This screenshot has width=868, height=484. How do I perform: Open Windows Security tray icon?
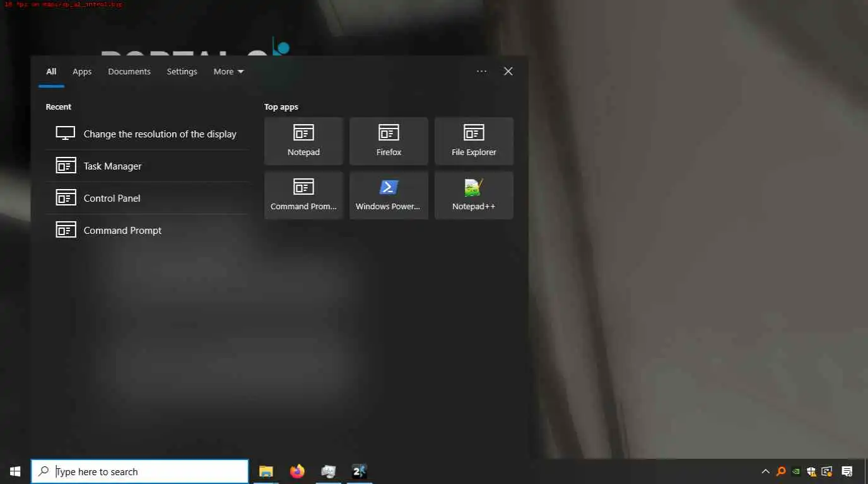tap(811, 471)
